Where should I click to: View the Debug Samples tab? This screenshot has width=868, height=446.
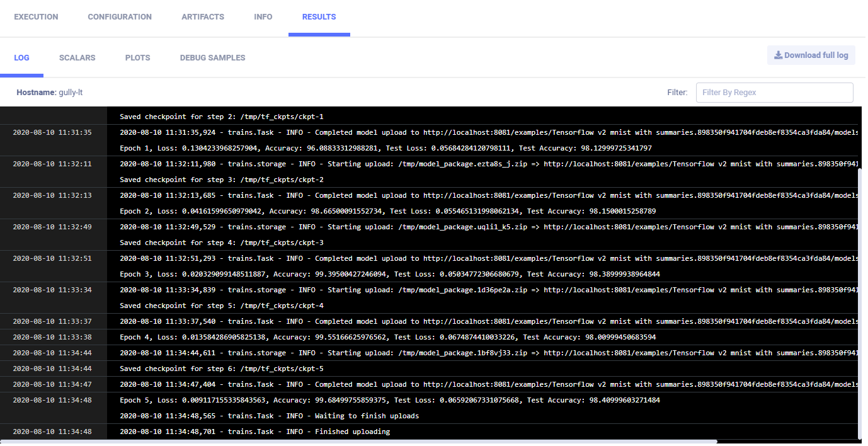(212, 58)
